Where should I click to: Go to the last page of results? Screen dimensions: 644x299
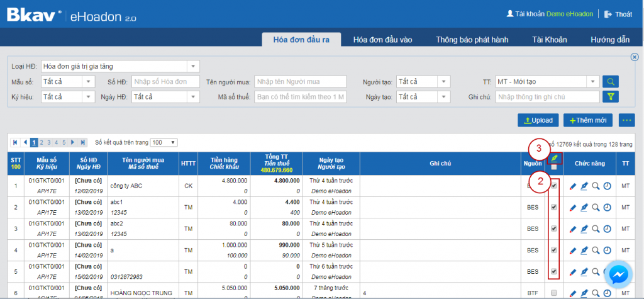[x=82, y=142]
